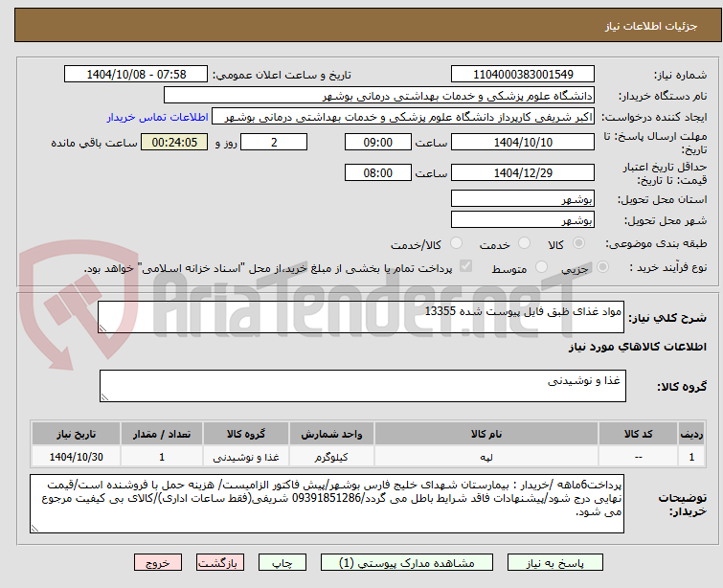This screenshot has height=588, width=723.
Task: Click the deadline hour field 09:00
Action: coord(378,142)
